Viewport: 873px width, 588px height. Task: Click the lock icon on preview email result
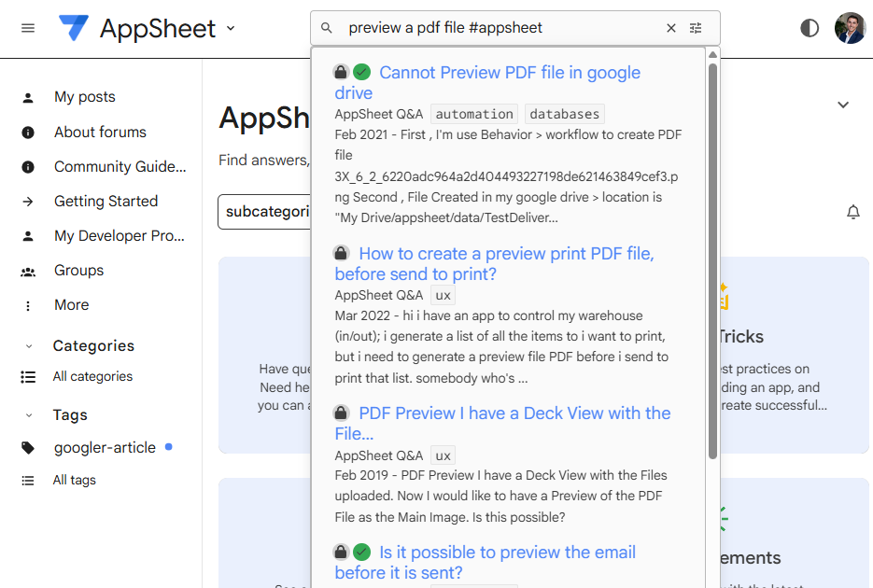click(341, 552)
